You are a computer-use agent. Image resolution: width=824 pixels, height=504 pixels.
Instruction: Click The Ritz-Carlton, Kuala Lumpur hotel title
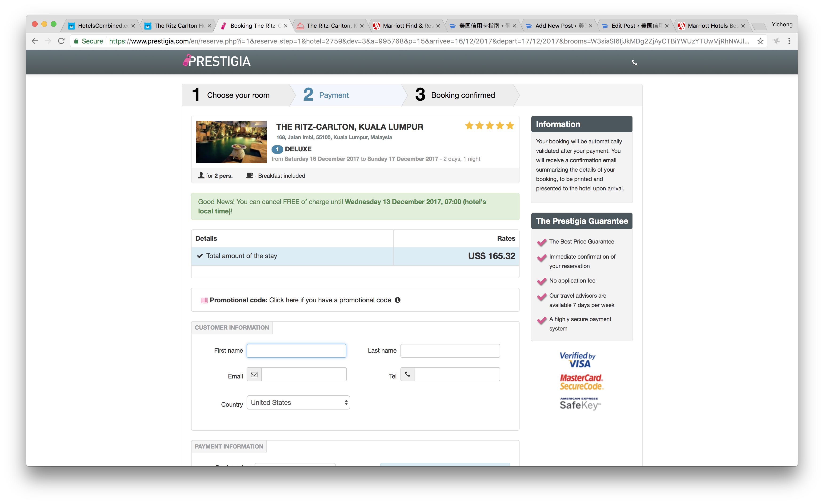349,127
